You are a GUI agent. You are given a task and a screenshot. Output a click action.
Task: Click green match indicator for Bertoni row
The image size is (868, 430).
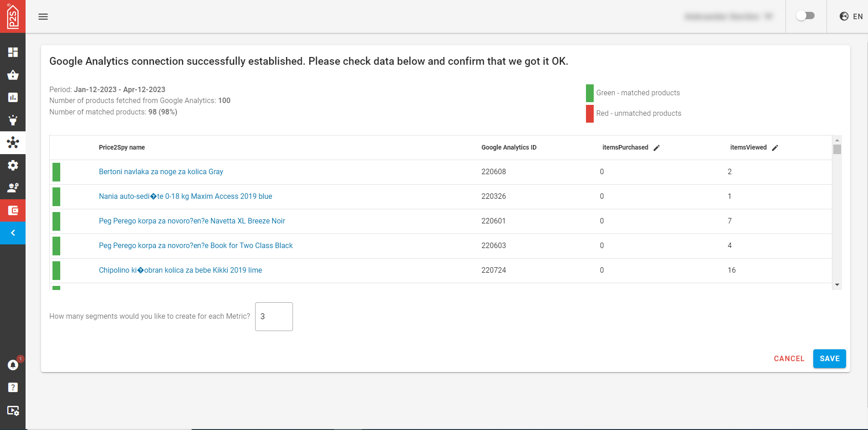pyautogui.click(x=56, y=172)
